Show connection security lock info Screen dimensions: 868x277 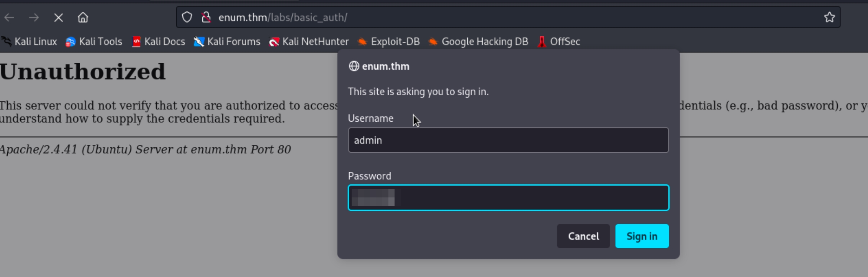click(206, 17)
